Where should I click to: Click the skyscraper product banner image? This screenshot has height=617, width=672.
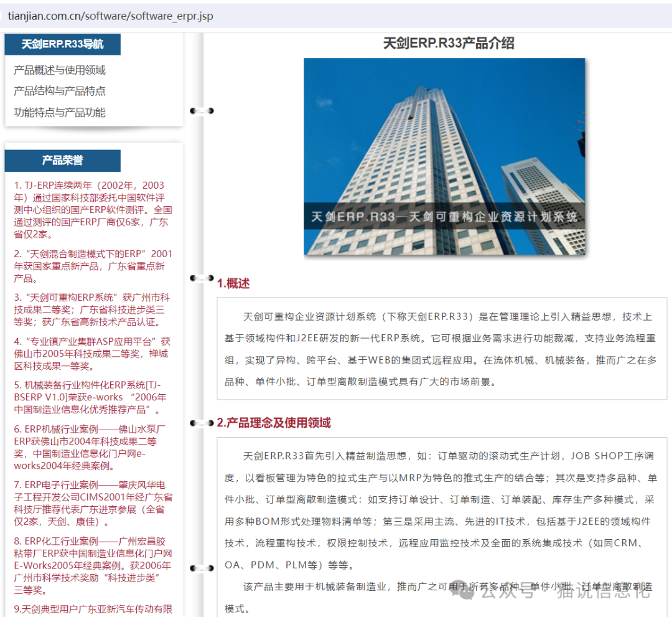pos(444,156)
